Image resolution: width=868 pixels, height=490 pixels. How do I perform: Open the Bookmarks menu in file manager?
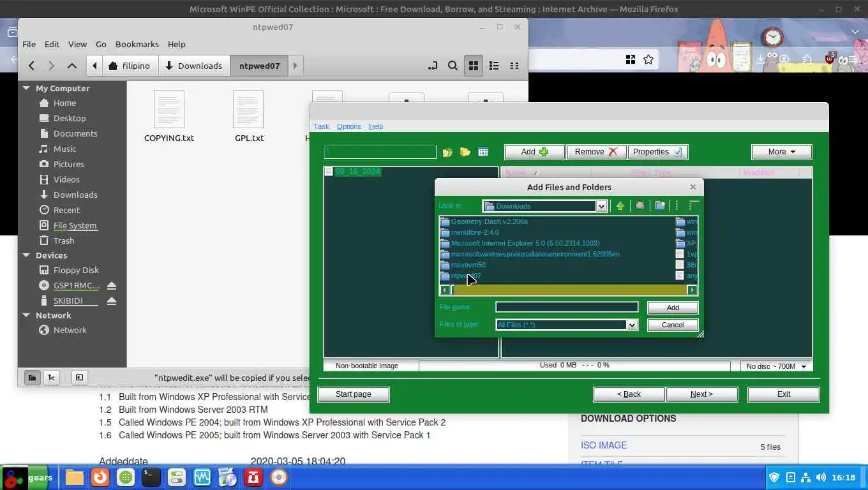[137, 44]
